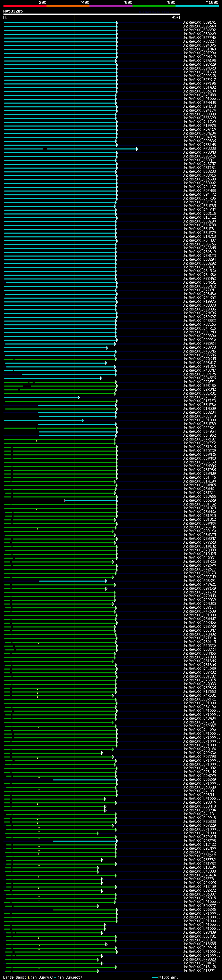Choose hit UniRef100_B9SKZ9

[x=199, y=64]
